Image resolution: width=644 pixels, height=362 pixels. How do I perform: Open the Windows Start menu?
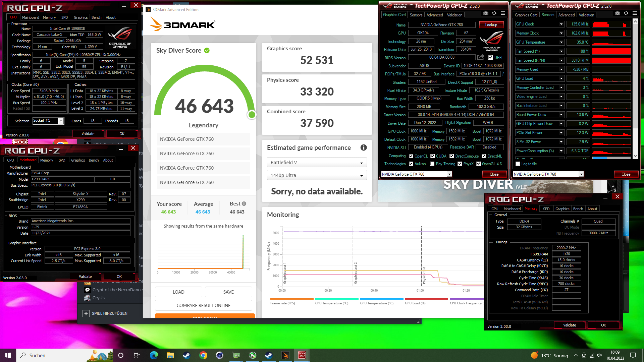click(x=8, y=355)
